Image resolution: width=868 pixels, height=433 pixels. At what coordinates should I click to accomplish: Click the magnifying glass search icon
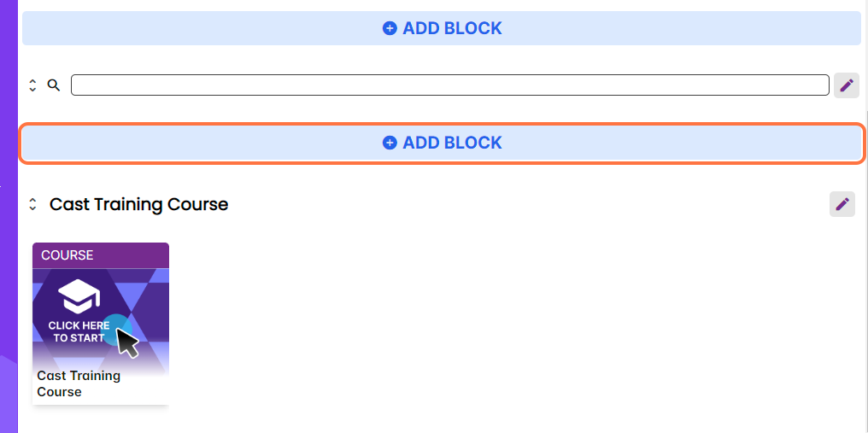click(54, 85)
